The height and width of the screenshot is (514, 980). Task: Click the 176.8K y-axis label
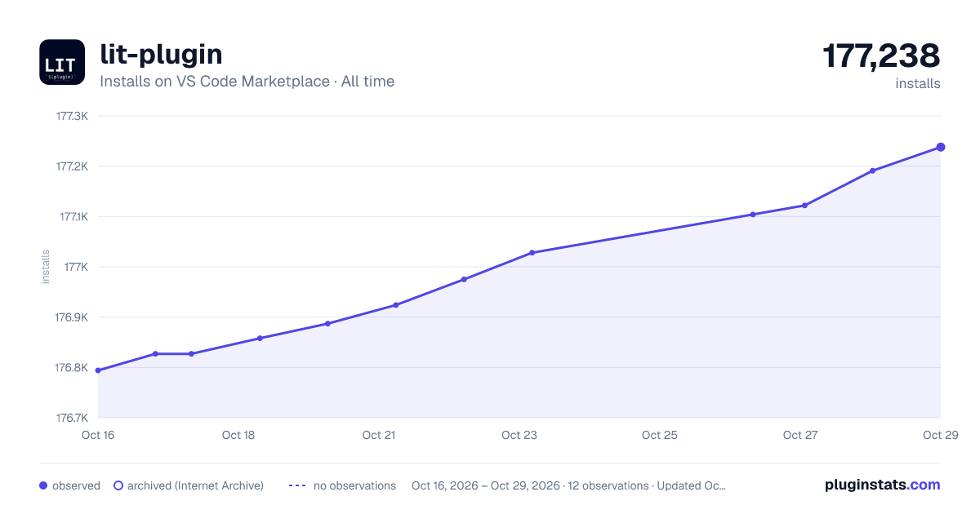click(x=72, y=368)
